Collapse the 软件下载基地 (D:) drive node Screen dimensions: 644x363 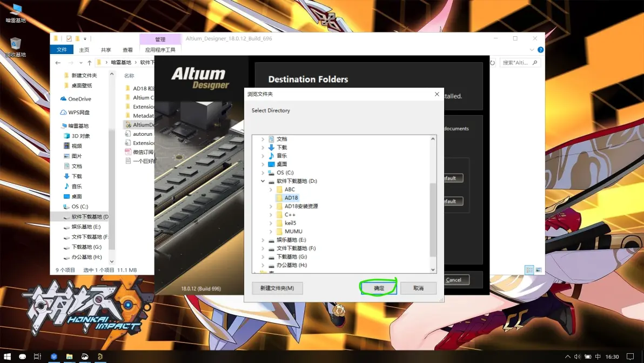click(x=263, y=181)
